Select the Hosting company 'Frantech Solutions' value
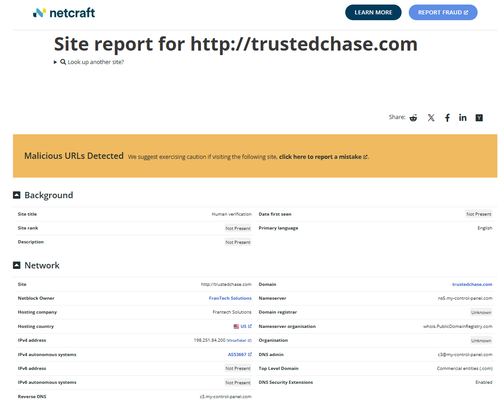500x404 pixels. 232,312
